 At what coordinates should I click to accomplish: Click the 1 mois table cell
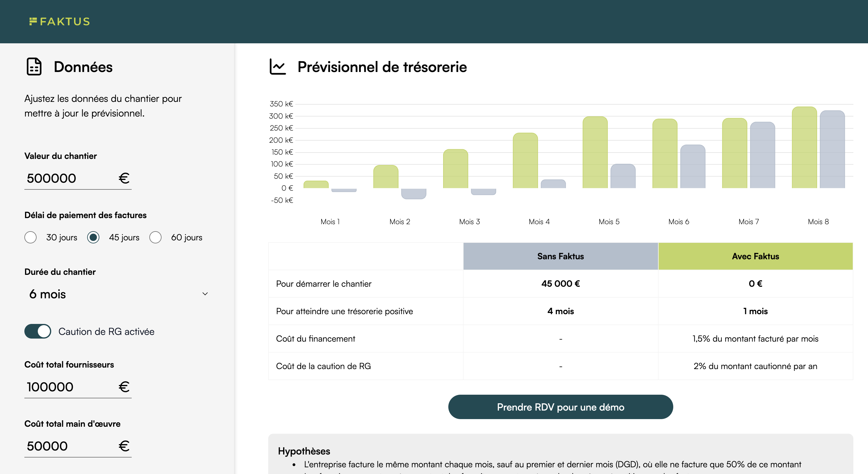coord(756,311)
